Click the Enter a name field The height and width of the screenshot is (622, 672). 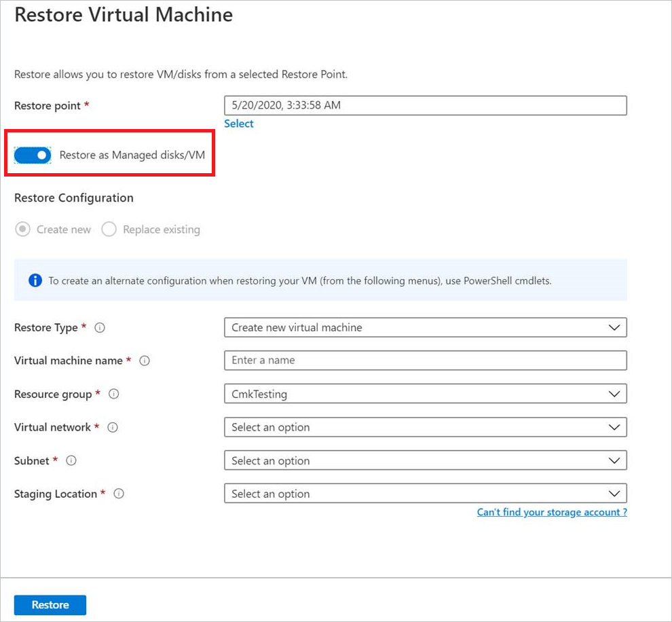425,361
